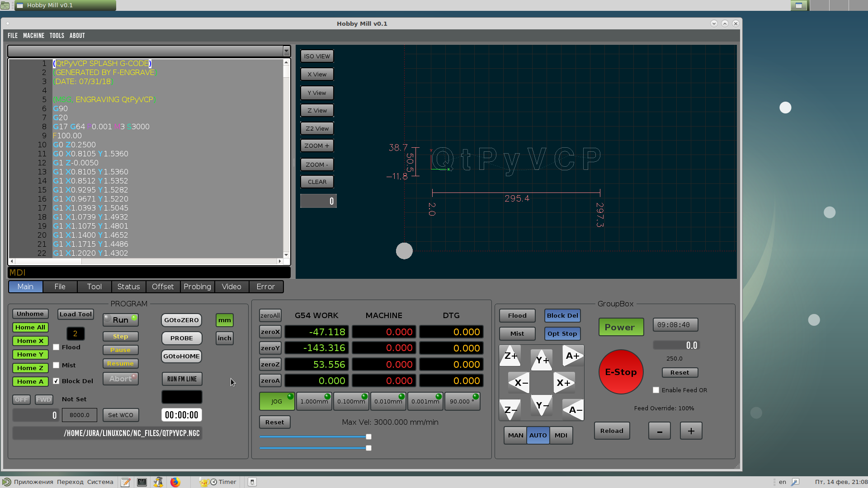The image size is (868, 488).
Task: Click the G-code vertical scrollbar down arrow
Action: 286,255
